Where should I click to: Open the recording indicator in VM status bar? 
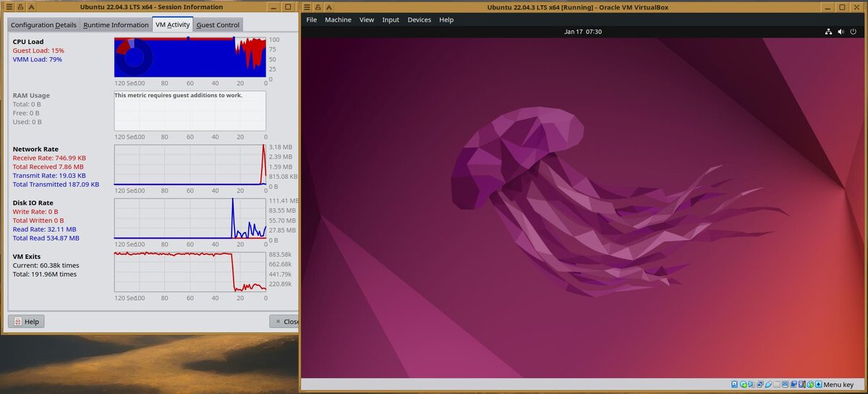[x=793, y=385]
